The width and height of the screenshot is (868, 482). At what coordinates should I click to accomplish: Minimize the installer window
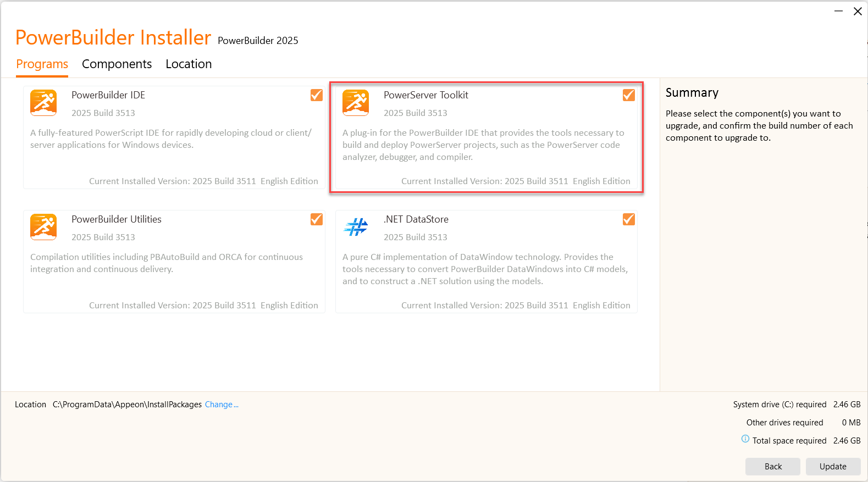[838, 12]
